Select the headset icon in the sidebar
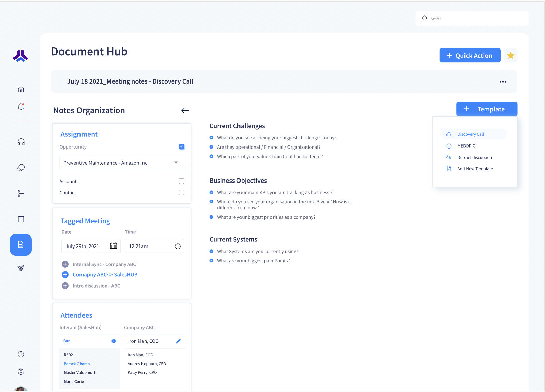This screenshot has height=392, width=545. tap(21, 142)
